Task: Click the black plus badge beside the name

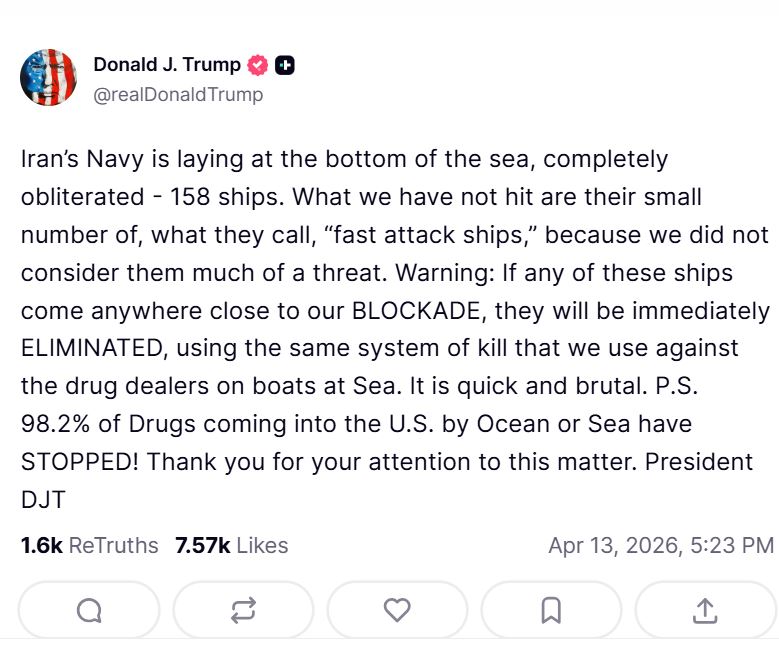Action: point(284,65)
